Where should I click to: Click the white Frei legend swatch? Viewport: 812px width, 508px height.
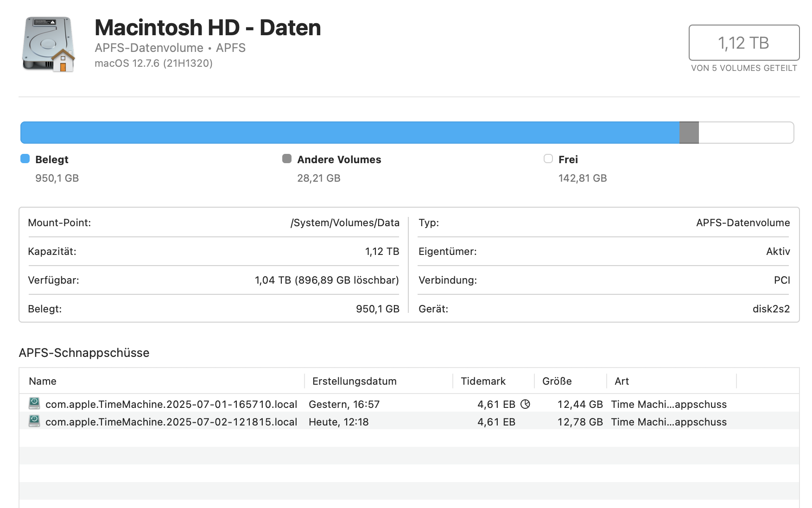[x=548, y=159]
